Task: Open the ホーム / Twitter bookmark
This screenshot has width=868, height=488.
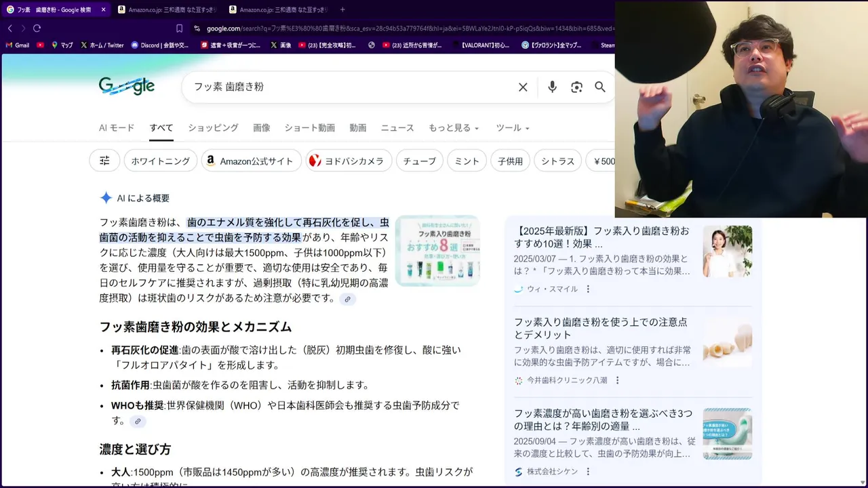Action: pyautogui.click(x=102, y=45)
